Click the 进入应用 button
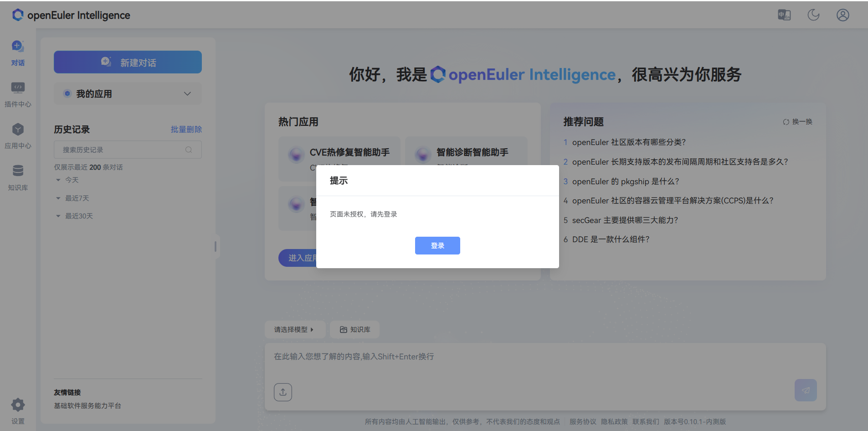868x431 pixels. 298,258
